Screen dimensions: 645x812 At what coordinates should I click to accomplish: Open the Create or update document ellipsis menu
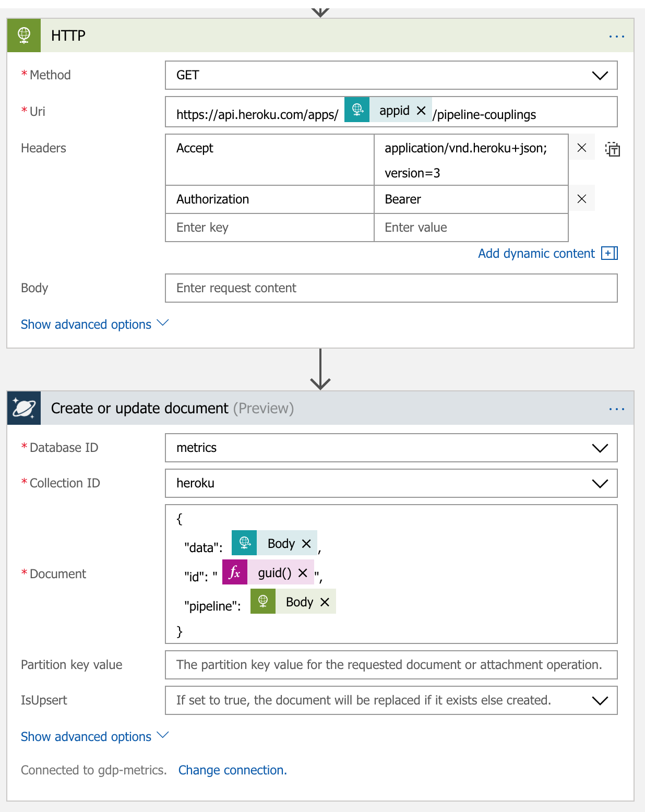point(617,409)
